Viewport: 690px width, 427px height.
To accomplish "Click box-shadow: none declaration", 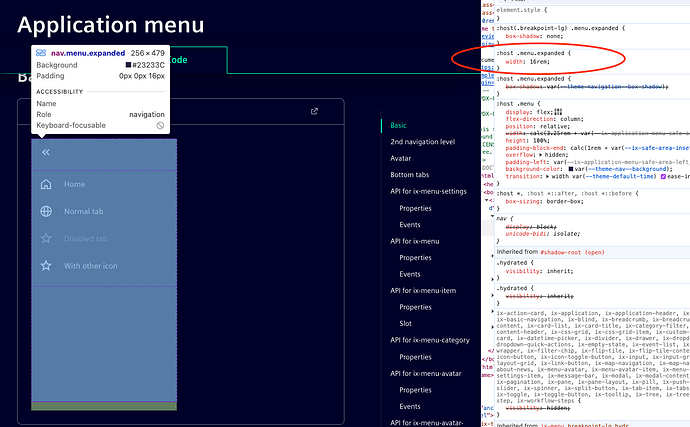I will tap(534, 36).
